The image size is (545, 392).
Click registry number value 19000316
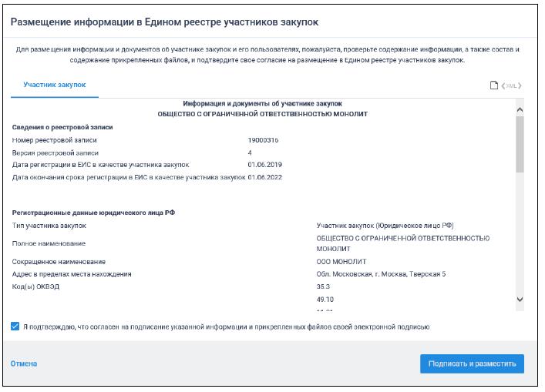click(263, 140)
